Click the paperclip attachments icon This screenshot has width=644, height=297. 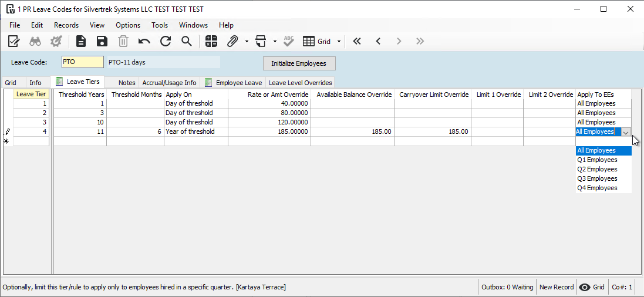coord(233,41)
